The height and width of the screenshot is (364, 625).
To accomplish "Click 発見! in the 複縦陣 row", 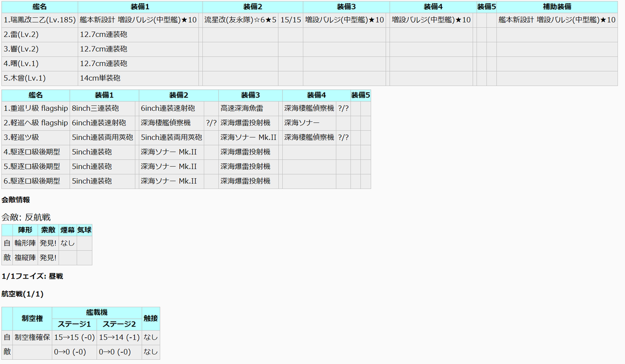I will pos(48,258).
